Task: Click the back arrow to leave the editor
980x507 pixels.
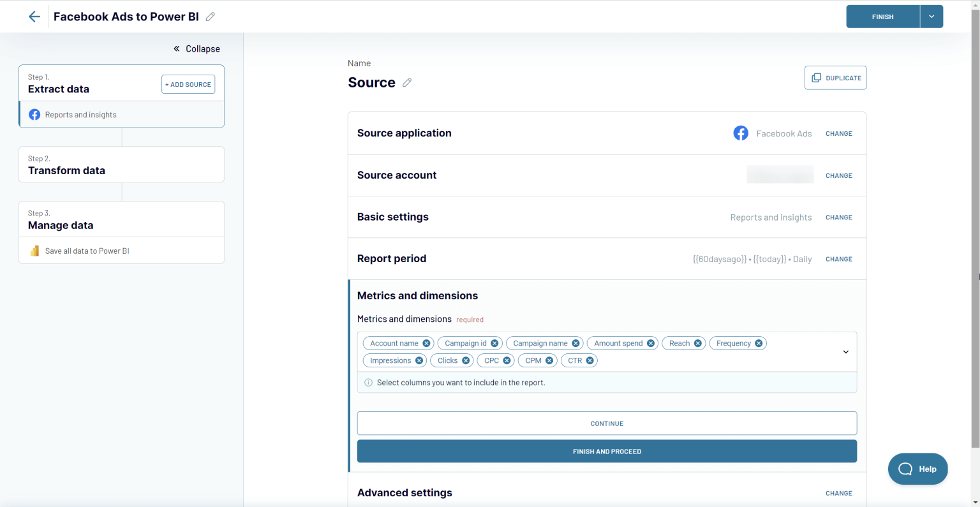Action: click(34, 16)
